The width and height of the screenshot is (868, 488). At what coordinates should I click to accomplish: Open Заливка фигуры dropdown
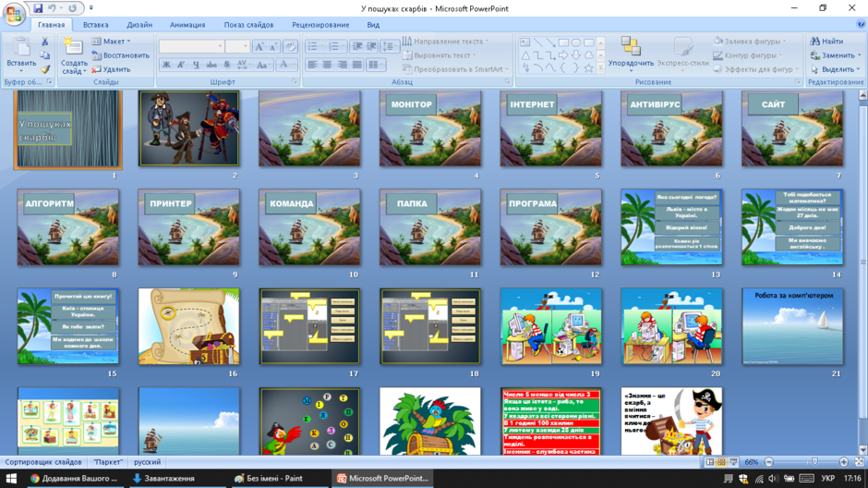(x=750, y=41)
